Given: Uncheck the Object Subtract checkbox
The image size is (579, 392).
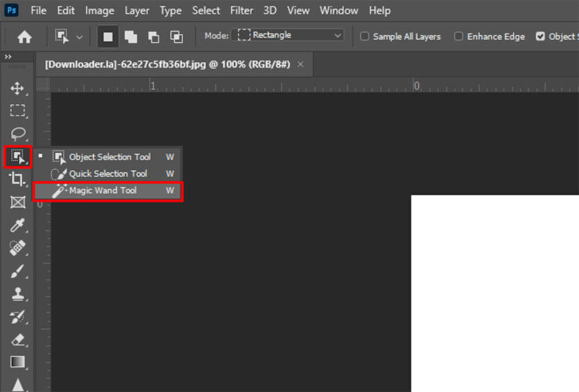Looking at the screenshot, I should coord(540,36).
